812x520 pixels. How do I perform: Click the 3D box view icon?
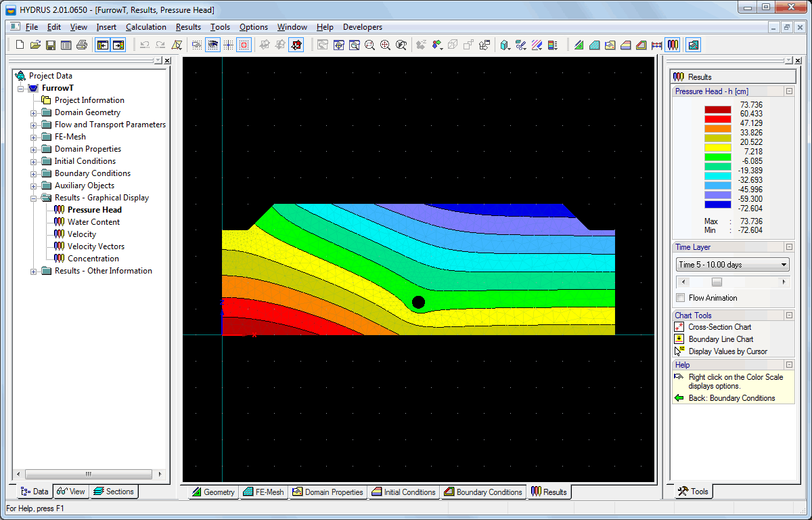click(x=505, y=45)
